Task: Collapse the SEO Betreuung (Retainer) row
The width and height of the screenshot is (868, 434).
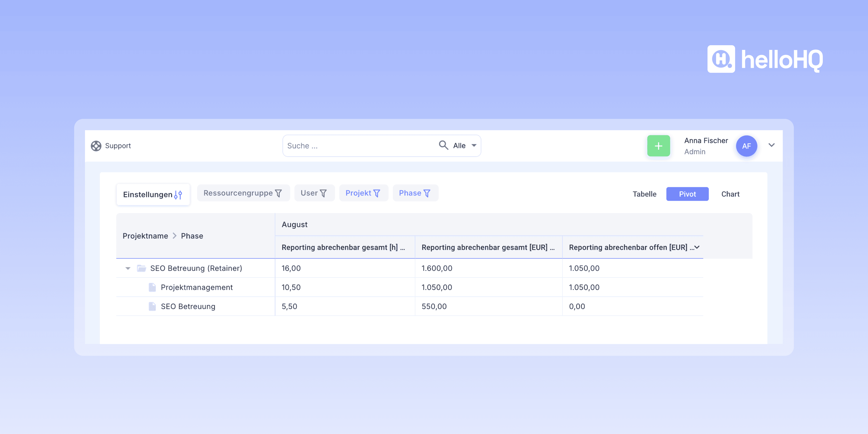Action: click(128, 269)
